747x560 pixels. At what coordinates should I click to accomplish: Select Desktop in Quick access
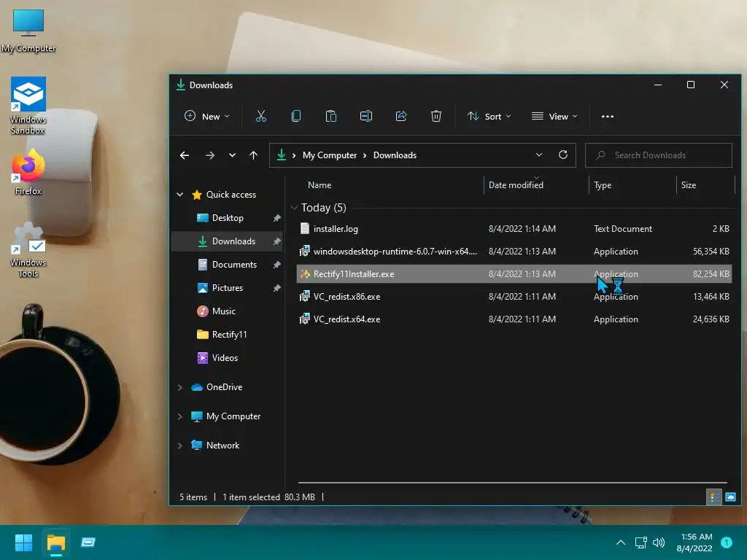tap(228, 217)
